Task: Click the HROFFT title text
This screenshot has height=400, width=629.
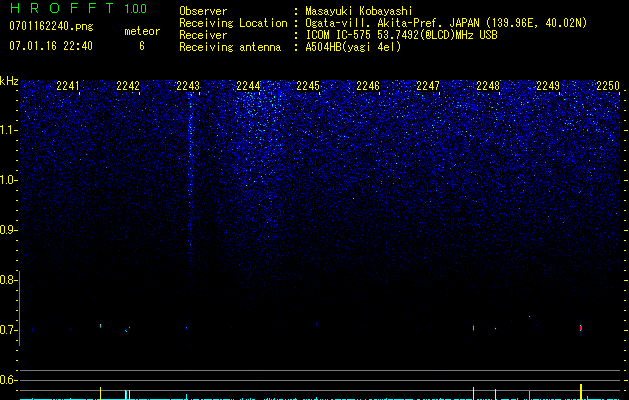Action: tap(62, 8)
